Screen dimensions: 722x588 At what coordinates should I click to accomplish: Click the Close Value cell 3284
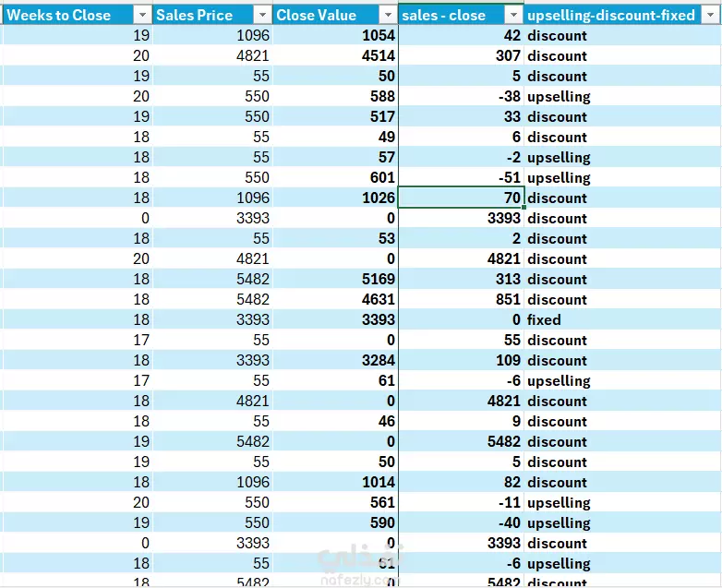click(x=335, y=360)
